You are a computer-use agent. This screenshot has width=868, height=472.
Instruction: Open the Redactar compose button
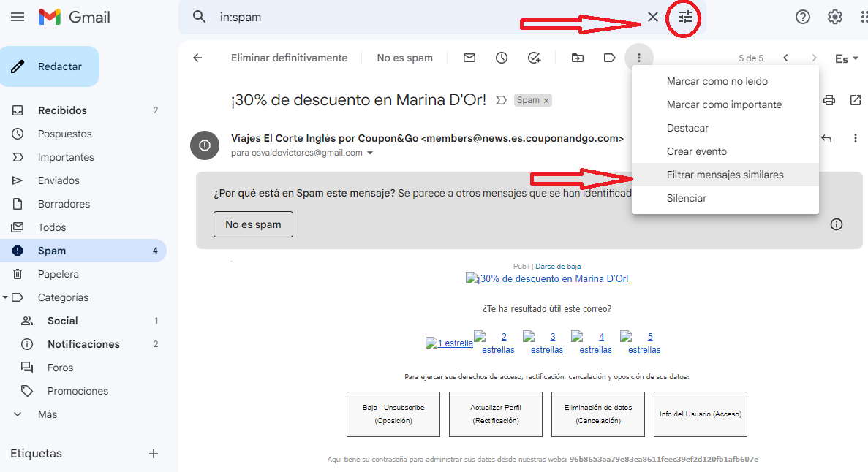(50, 66)
